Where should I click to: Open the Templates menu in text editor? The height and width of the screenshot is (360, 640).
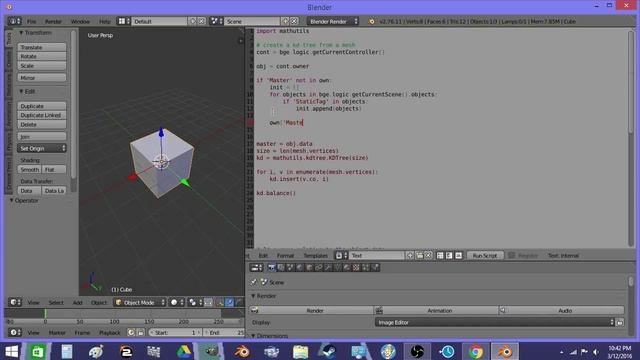click(316, 256)
